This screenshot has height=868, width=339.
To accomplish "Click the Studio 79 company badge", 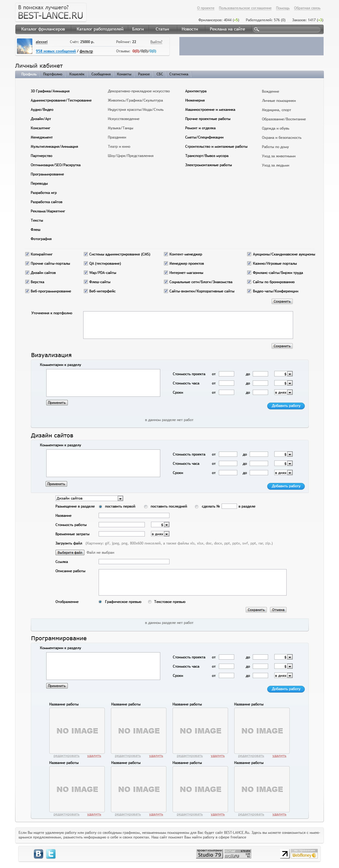I will pyautogui.click(x=210, y=854).
